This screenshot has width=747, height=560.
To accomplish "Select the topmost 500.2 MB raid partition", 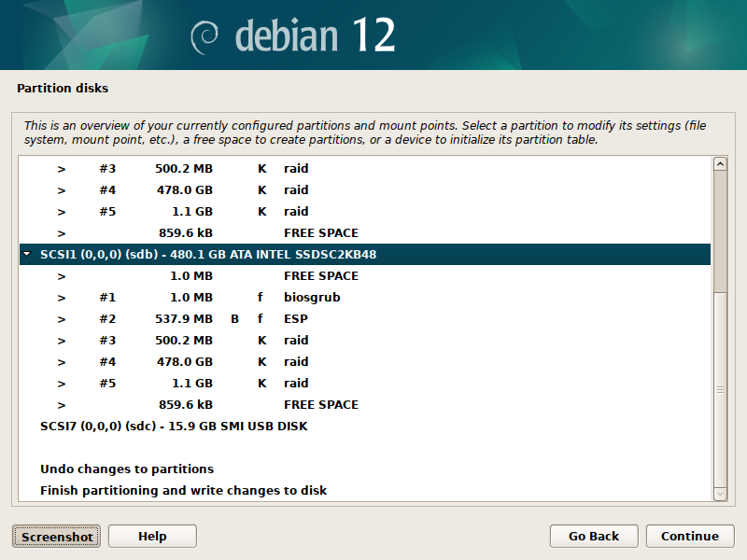I will click(x=295, y=169).
